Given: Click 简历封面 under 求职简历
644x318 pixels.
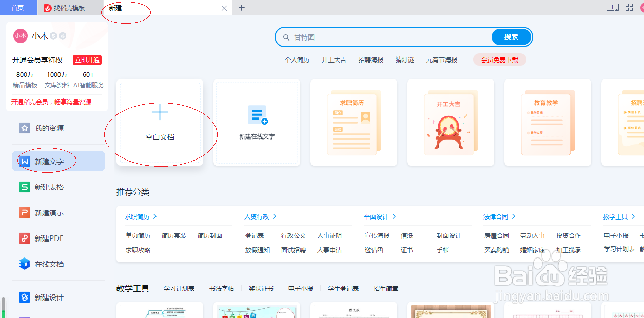Looking at the screenshot, I should (x=210, y=236).
